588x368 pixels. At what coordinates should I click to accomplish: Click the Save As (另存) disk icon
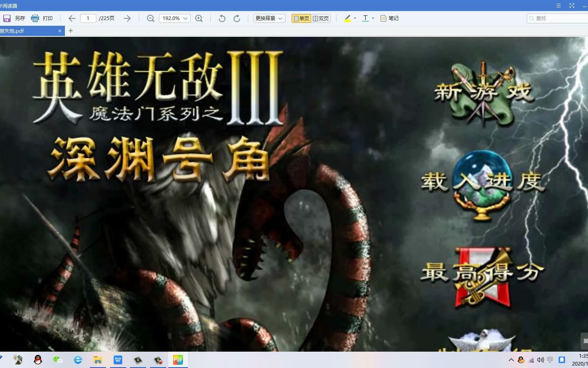tap(7, 18)
